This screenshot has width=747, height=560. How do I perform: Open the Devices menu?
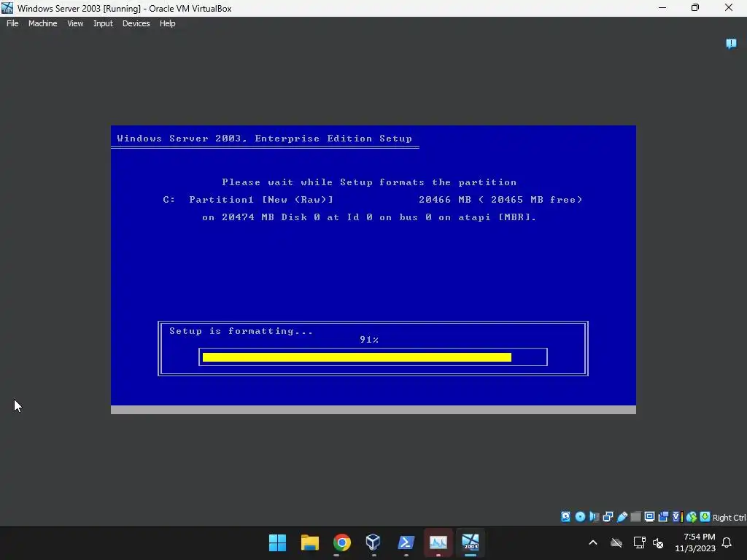pyautogui.click(x=136, y=23)
